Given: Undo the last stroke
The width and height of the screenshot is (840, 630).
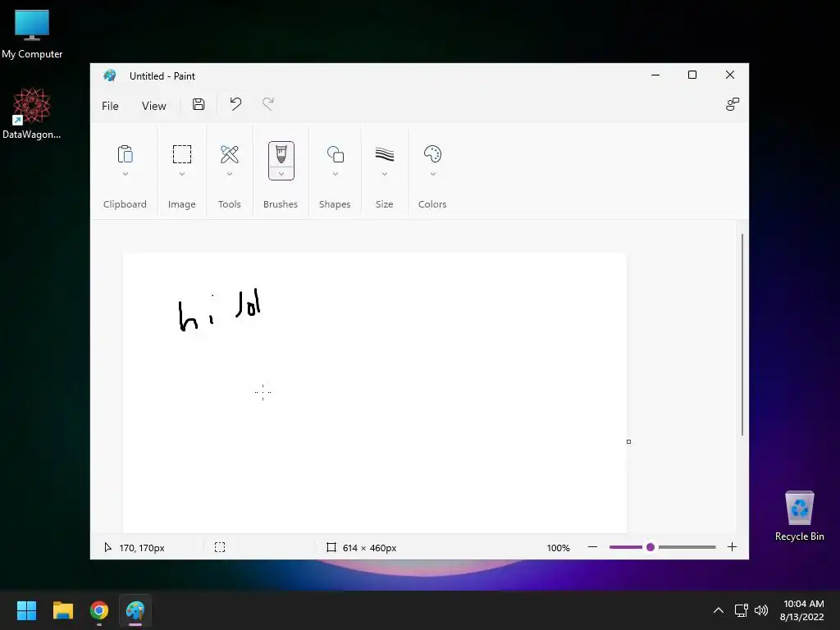Looking at the screenshot, I should point(235,104).
